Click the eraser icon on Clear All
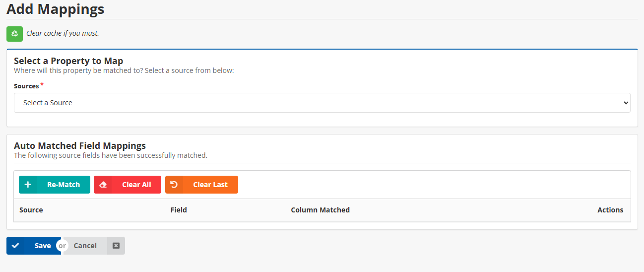644x272 pixels. click(x=103, y=185)
